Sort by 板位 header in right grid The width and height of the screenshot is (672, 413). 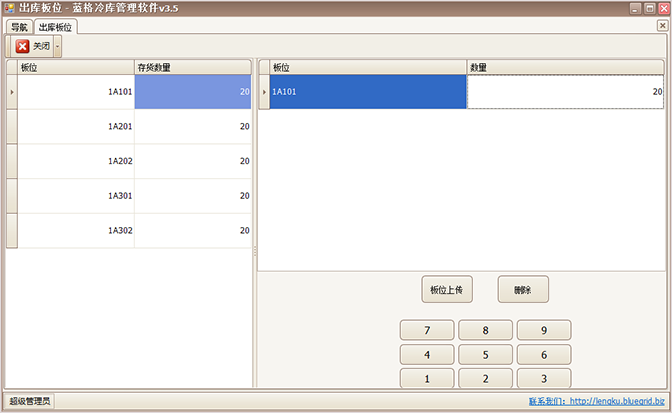click(366, 67)
